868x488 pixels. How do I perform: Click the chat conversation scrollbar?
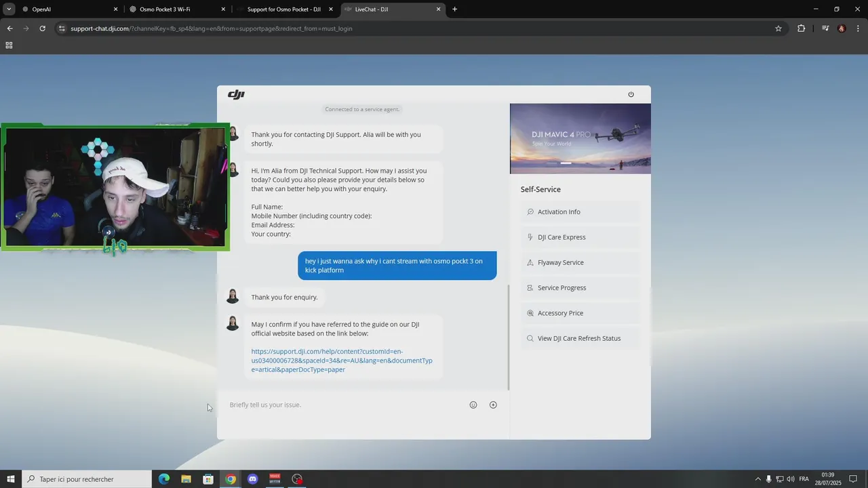tap(508, 337)
